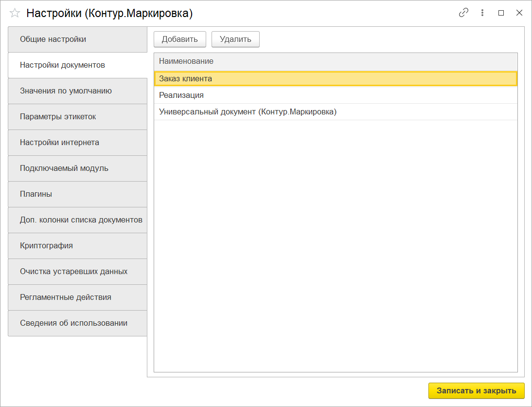
Task: Add the settings form to favorites (star icon)
Action: [15, 13]
